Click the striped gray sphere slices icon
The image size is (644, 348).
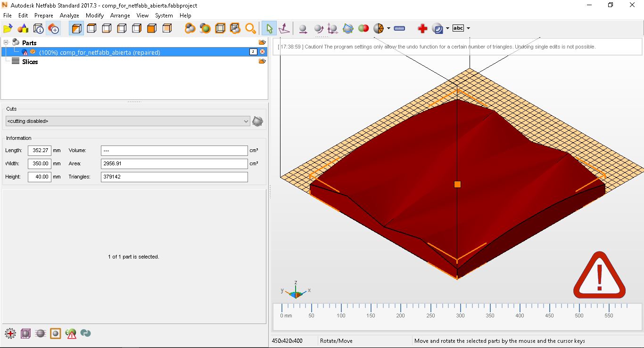(x=41, y=333)
